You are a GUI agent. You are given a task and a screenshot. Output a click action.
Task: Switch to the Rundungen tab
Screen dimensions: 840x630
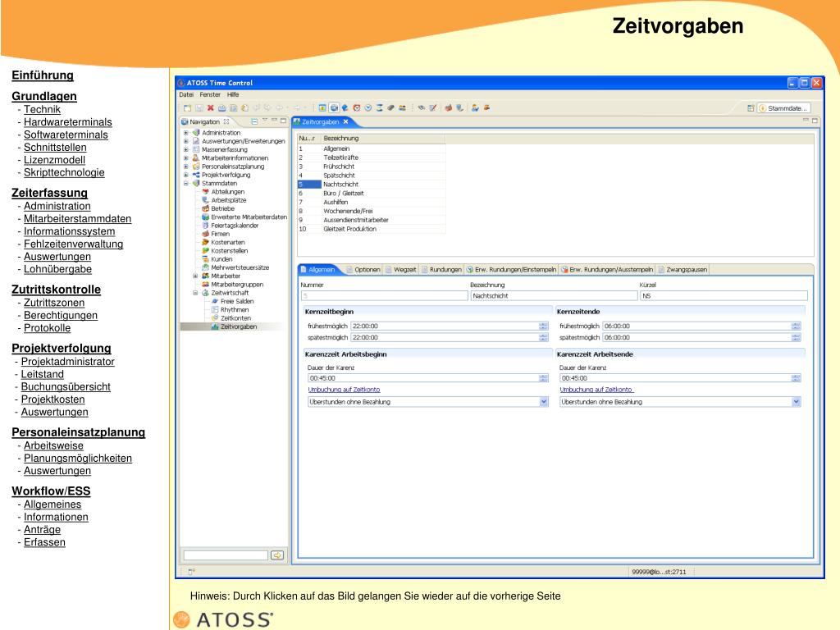[x=441, y=269]
